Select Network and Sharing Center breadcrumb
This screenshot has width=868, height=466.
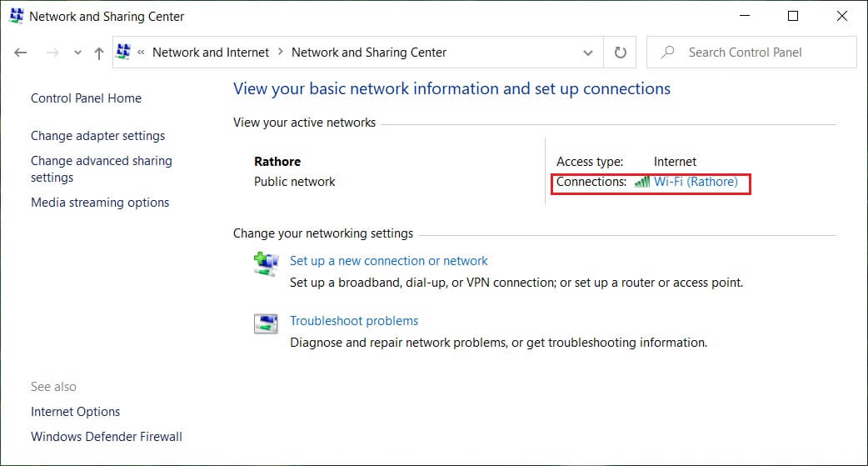pos(369,53)
